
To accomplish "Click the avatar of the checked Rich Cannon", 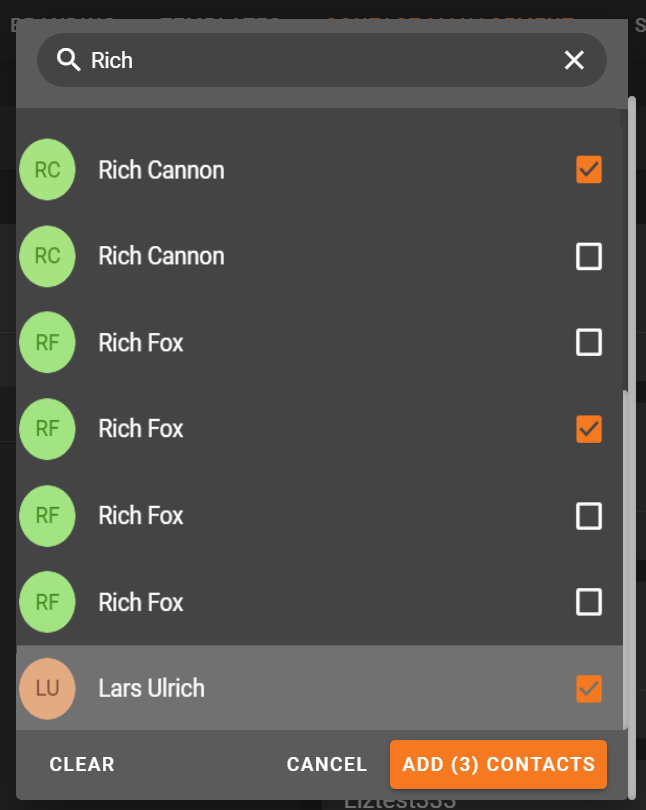I will [47, 170].
